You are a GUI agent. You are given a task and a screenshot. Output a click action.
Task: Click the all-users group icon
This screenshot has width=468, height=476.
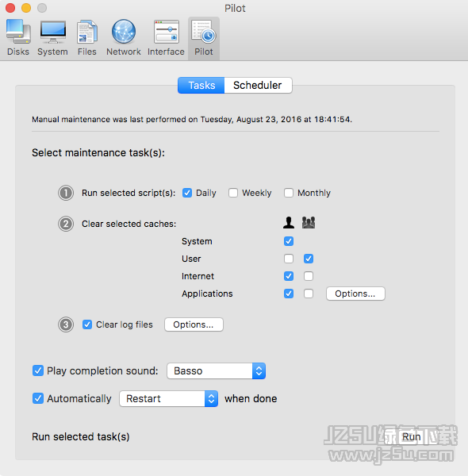(309, 222)
